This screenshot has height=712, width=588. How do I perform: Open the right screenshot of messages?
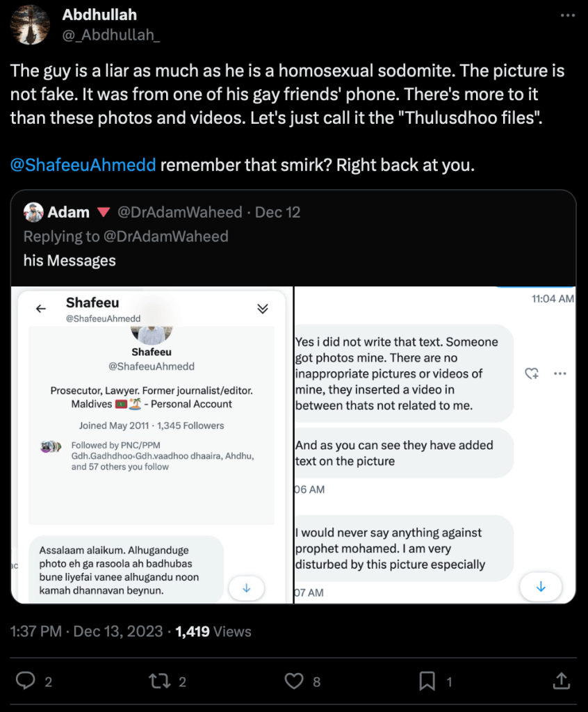tap(435, 445)
